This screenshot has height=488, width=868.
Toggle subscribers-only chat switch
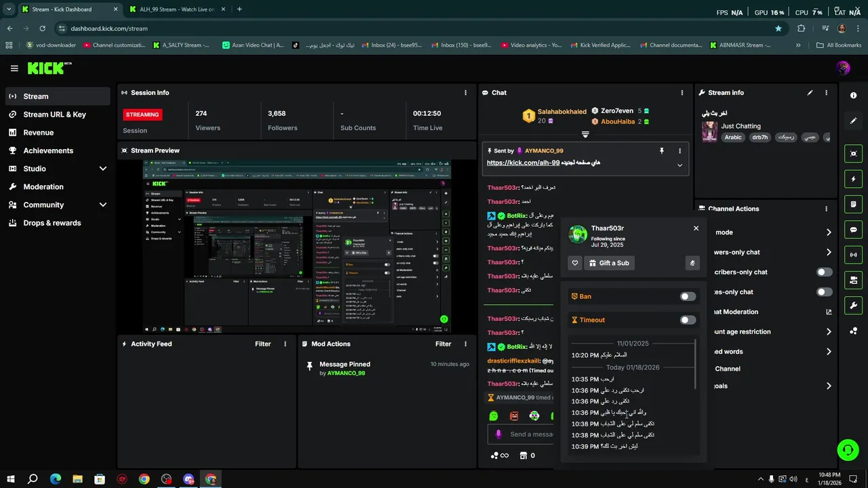point(825,272)
